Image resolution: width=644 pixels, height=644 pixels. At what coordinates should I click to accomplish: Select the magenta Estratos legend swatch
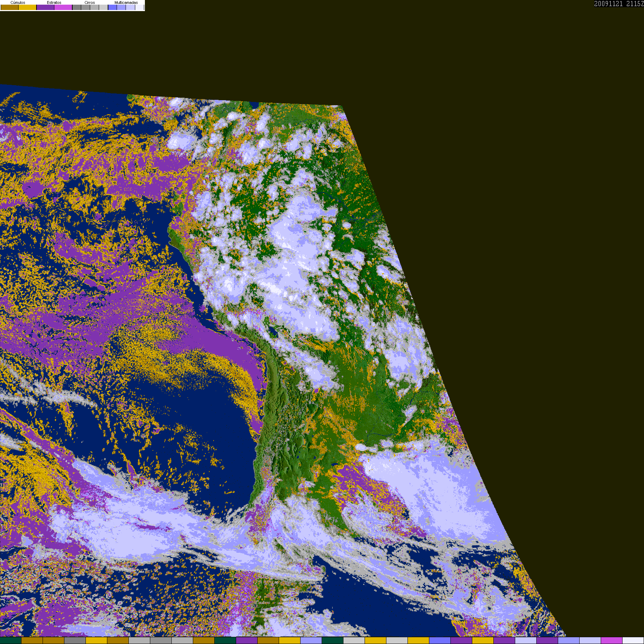coord(63,7)
